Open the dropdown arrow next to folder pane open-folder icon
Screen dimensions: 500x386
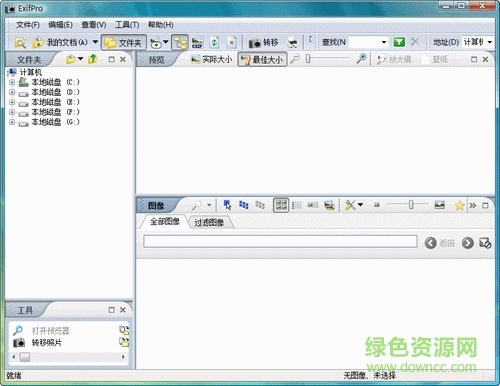tap(80, 59)
